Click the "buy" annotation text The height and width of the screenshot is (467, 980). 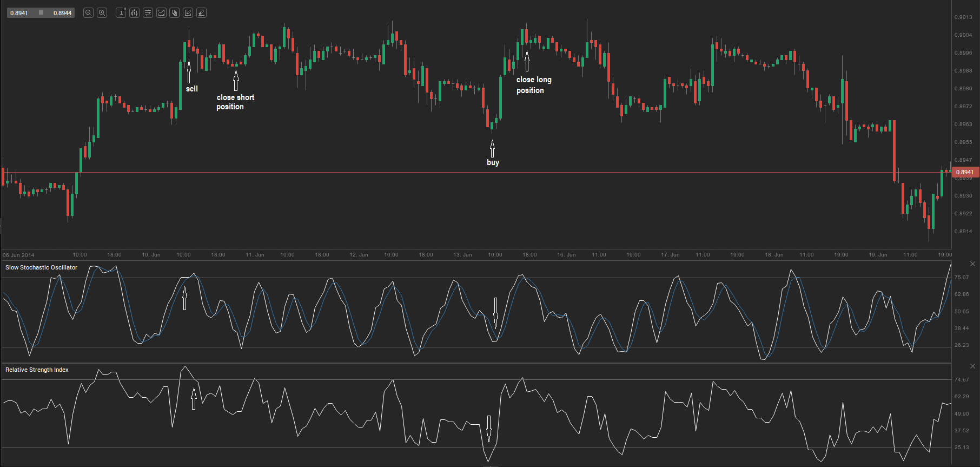pos(493,162)
